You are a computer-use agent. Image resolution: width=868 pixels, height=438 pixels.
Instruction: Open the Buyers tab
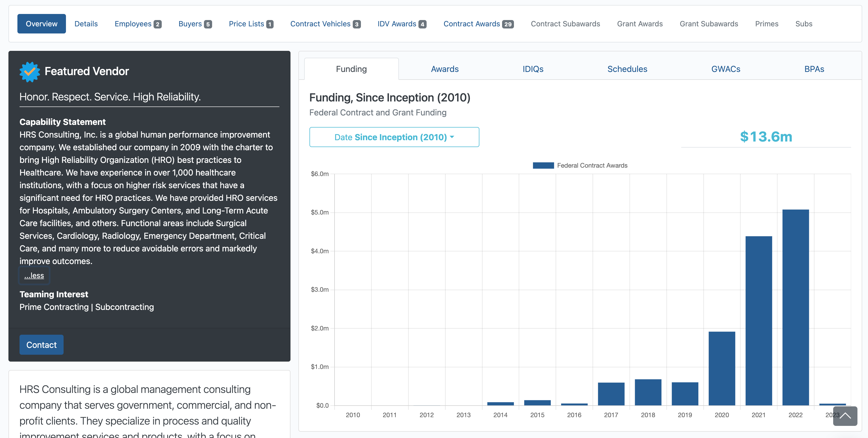click(x=195, y=23)
